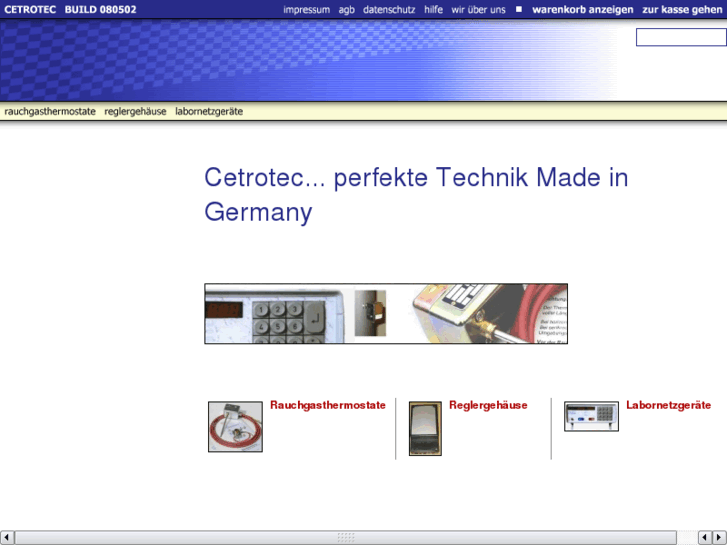Open the agb page
The image size is (727, 545).
[346, 10]
